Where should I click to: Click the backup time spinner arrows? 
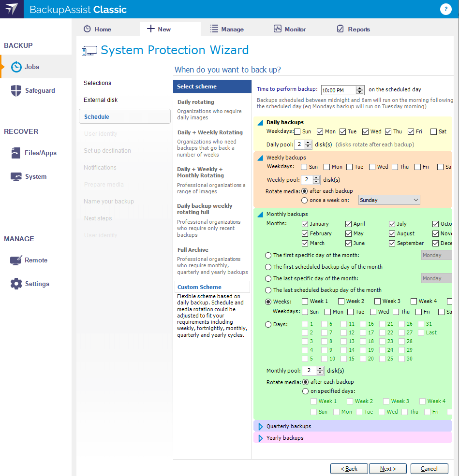(360, 90)
